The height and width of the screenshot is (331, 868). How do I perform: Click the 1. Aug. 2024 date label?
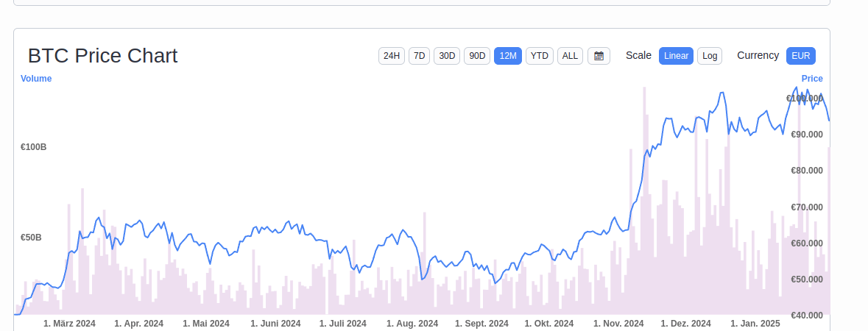coord(412,323)
